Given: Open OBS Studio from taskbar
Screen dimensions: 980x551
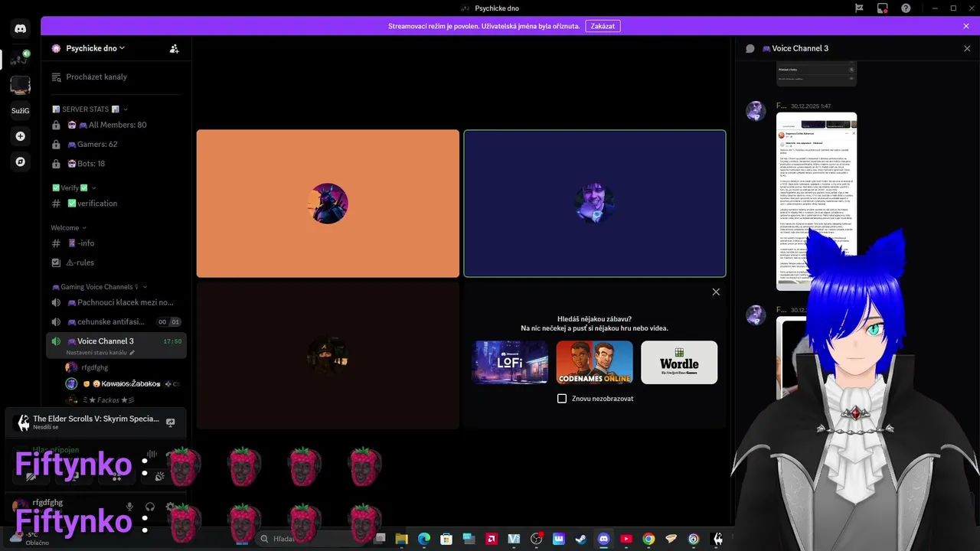Looking at the screenshot, I should point(536,539).
